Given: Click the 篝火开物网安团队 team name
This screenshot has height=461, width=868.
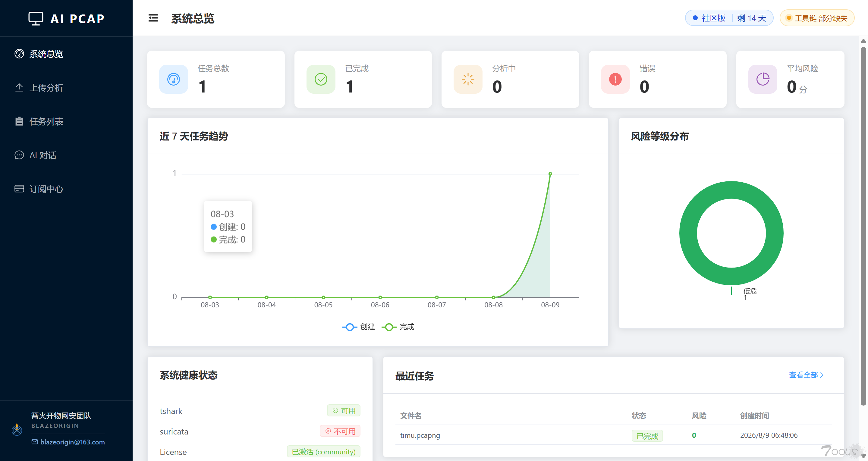Looking at the screenshot, I should (x=61, y=416).
